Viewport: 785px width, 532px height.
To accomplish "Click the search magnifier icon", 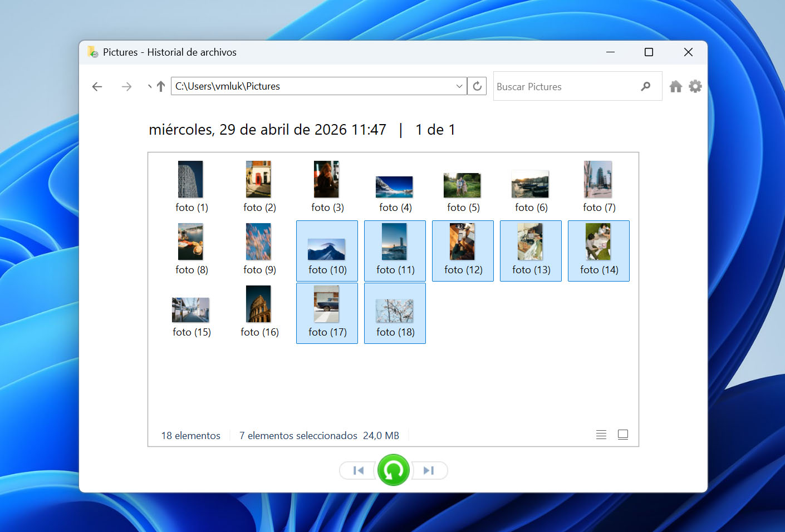I will 645,86.
